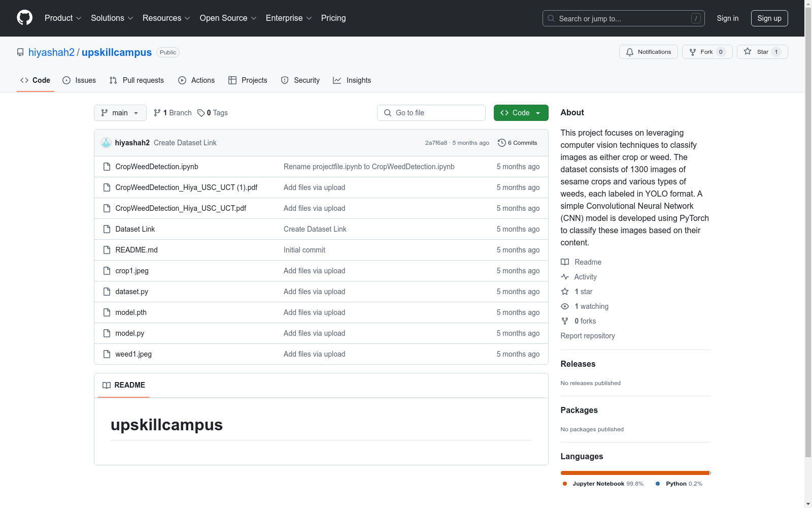
Task: Expand the Resources menu
Action: [166, 18]
